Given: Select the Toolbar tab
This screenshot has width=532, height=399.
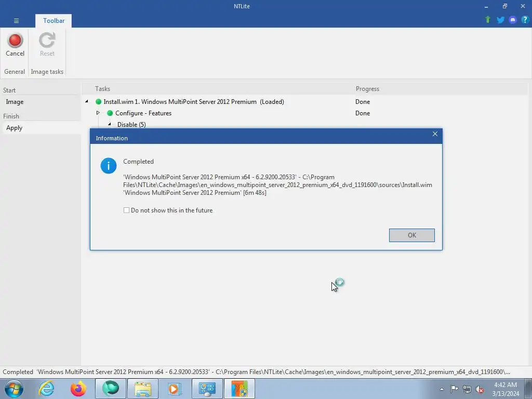Looking at the screenshot, I should coord(54,21).
